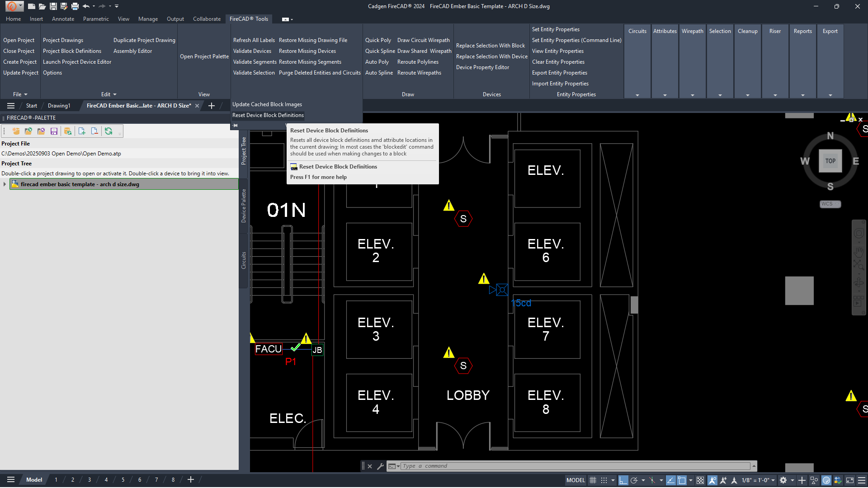
Task: Click the update project database icon
Action: (68, 131)
